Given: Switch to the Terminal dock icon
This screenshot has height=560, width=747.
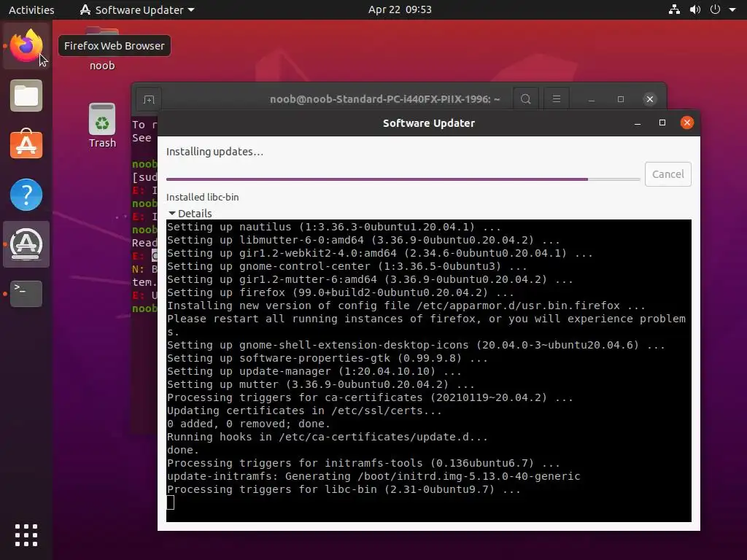Looking at the screenshot, I should [26, 293].
